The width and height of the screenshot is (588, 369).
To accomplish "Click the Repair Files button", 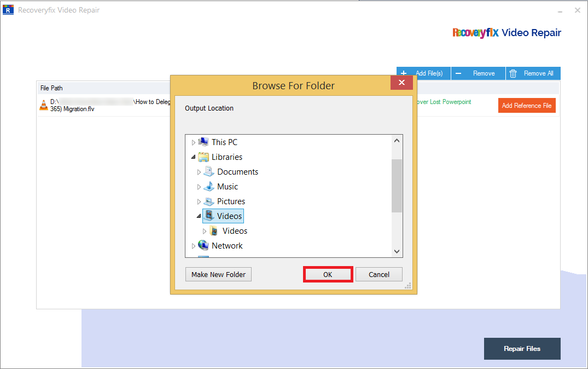I will pyautogui.click(x=522, y=349).
